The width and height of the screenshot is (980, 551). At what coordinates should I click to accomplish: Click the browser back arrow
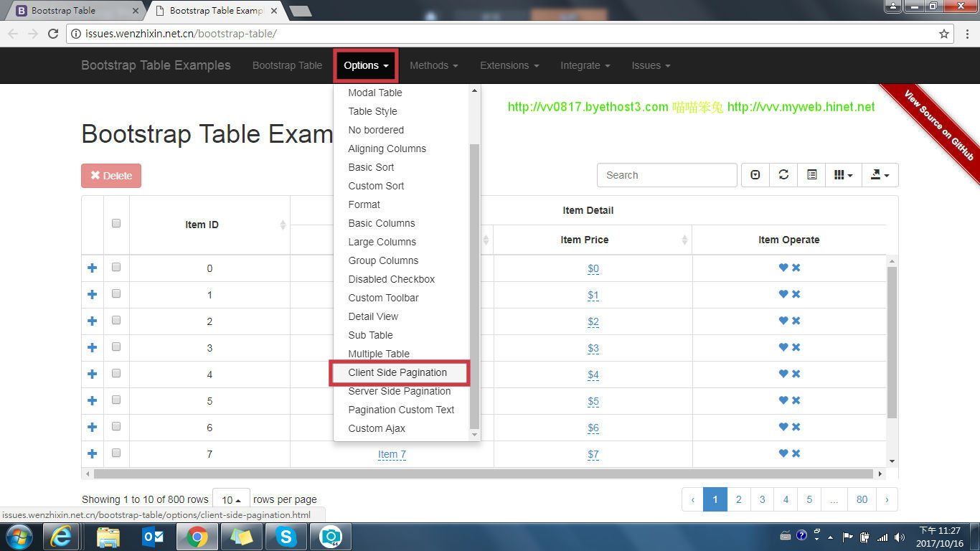[13, 34]
